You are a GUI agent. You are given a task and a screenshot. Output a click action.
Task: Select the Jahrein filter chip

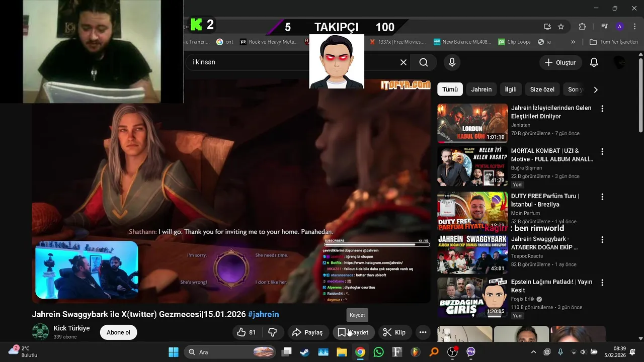pyautogui.click(x=481, y=89)
